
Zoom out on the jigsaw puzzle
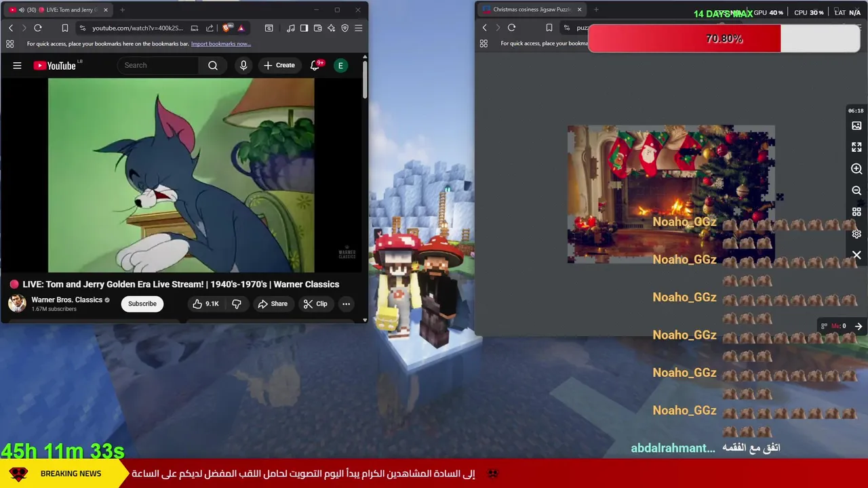[856, 190]
